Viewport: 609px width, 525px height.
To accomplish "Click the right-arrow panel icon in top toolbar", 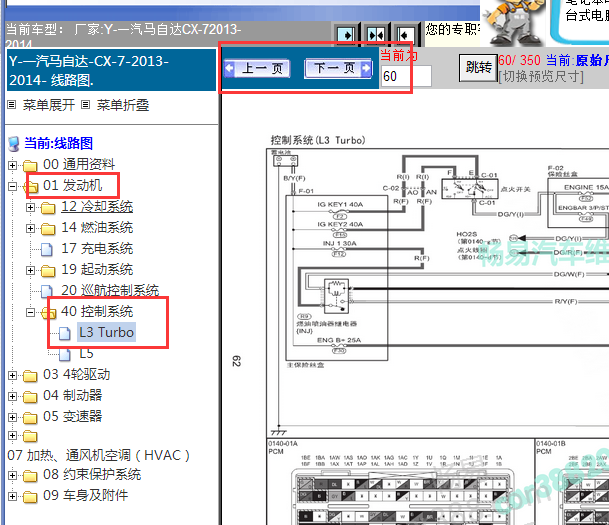I will coord(346,35).
